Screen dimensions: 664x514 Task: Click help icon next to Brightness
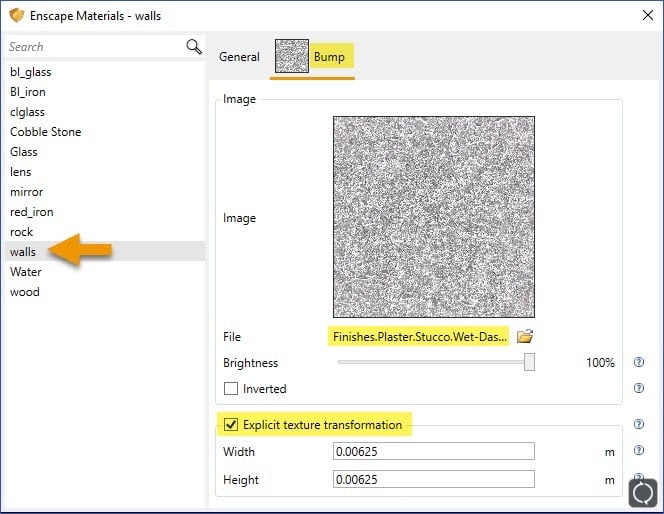click(x=639, y=363)
